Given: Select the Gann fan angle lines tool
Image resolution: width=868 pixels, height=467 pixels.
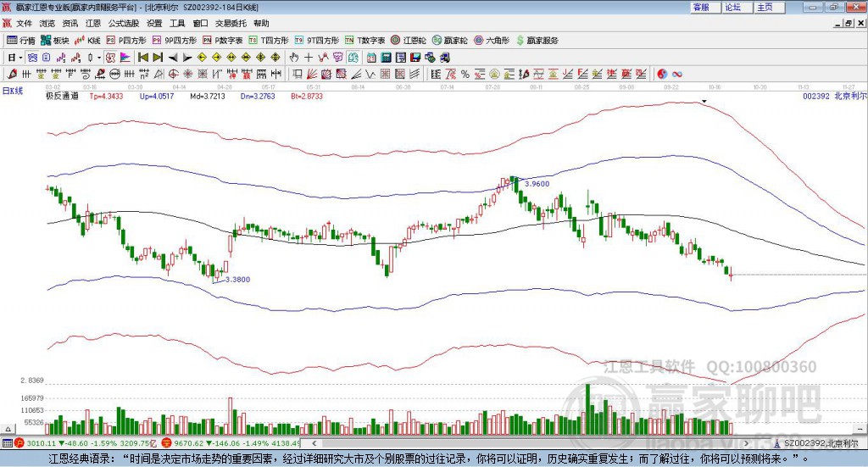Looking at the screenshot, I should 312,74.
